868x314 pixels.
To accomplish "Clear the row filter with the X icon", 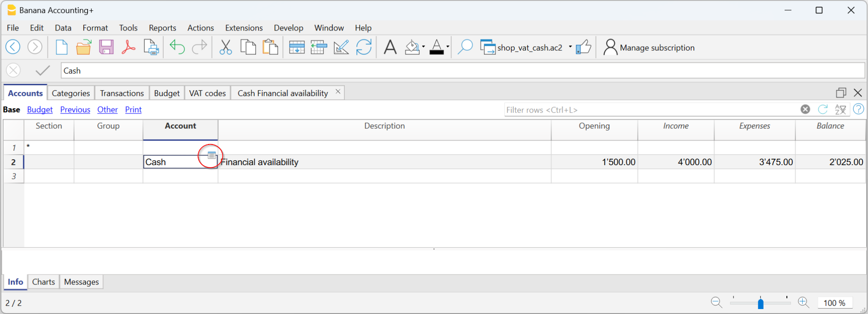I will [805, 109].
